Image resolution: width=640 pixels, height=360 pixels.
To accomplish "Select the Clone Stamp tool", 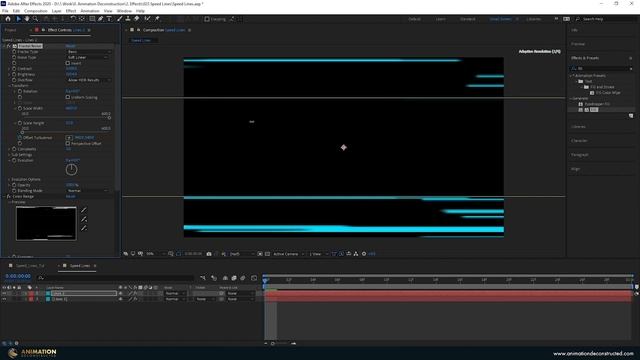I will (x=128, y=19).
